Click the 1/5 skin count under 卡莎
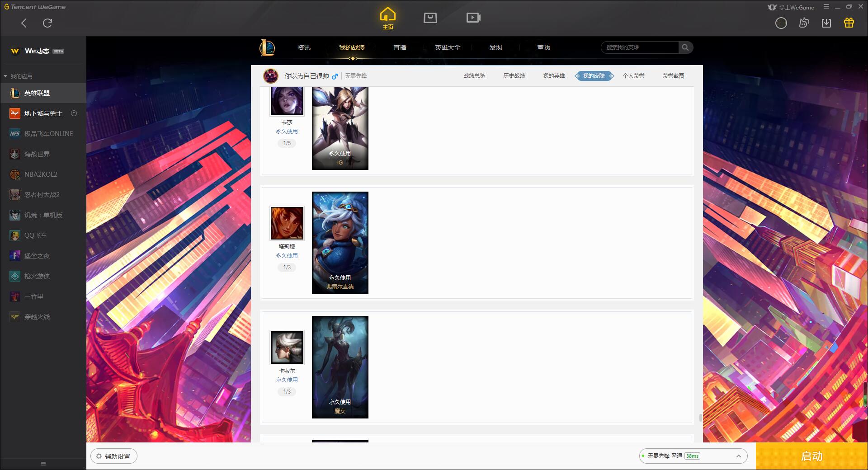 coord(287,143)
